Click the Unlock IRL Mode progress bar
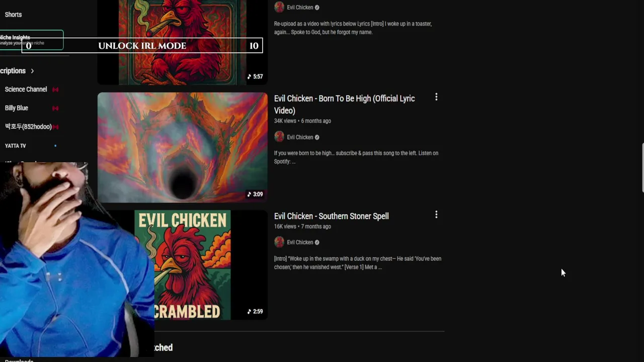The image size is (644, 362). [142, 46]
